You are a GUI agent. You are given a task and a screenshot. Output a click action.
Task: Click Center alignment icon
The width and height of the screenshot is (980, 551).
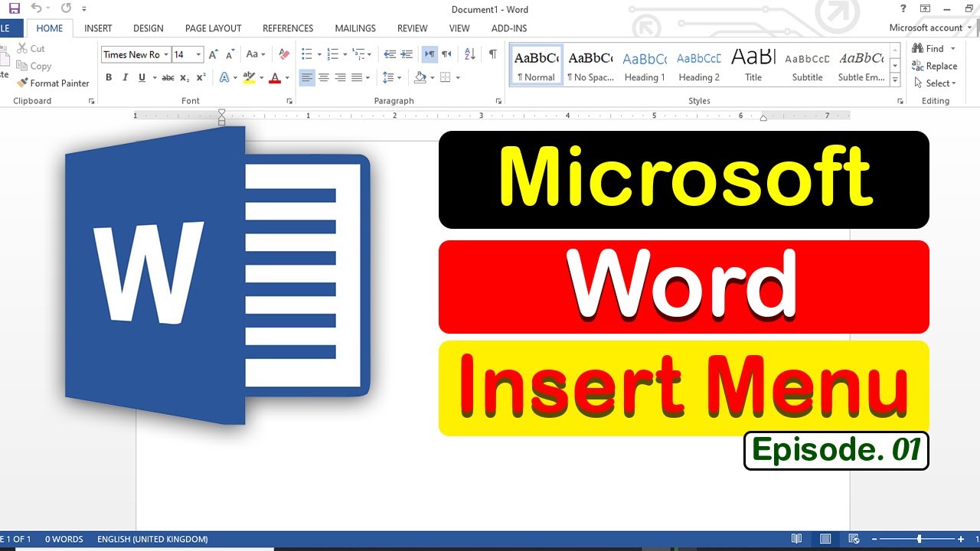(x=324, y=77)
